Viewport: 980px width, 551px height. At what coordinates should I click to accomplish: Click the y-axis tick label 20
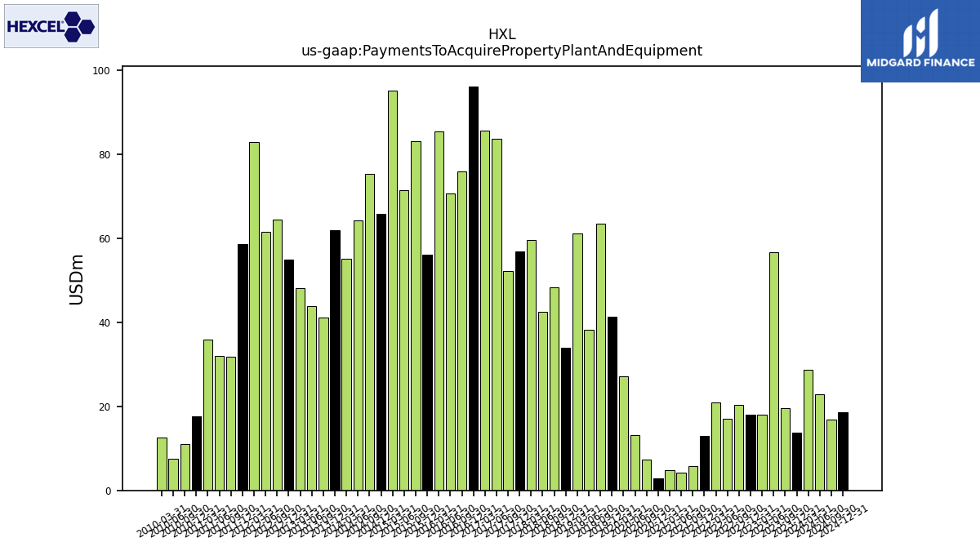click(x=104, y=407)
